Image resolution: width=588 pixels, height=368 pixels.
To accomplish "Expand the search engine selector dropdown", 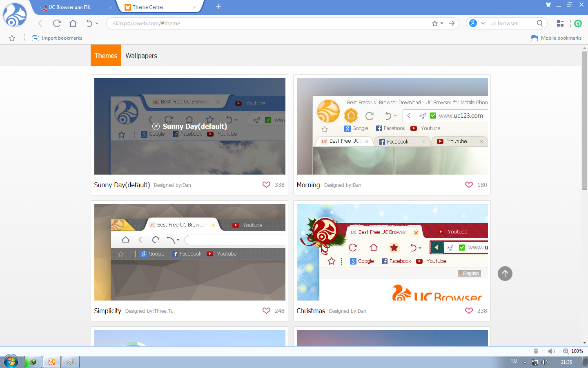I will tap(483, 23).
